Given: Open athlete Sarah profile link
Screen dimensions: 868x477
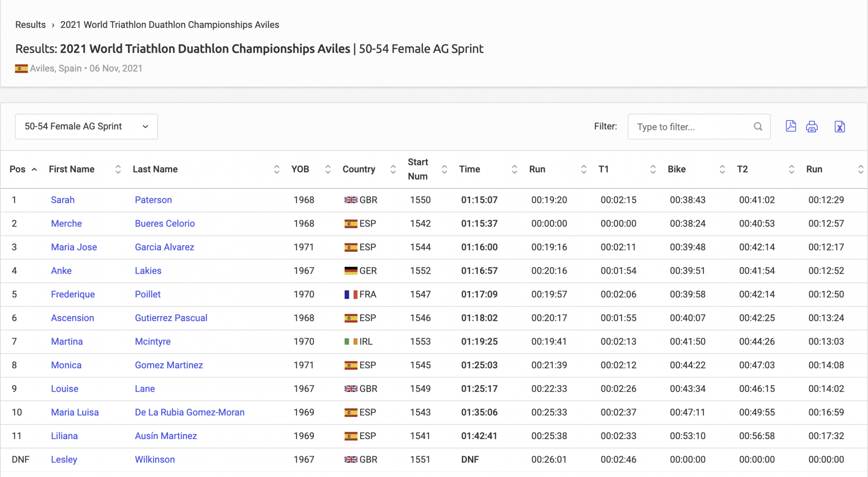Looking at the screenshot, I should point(63,200).
